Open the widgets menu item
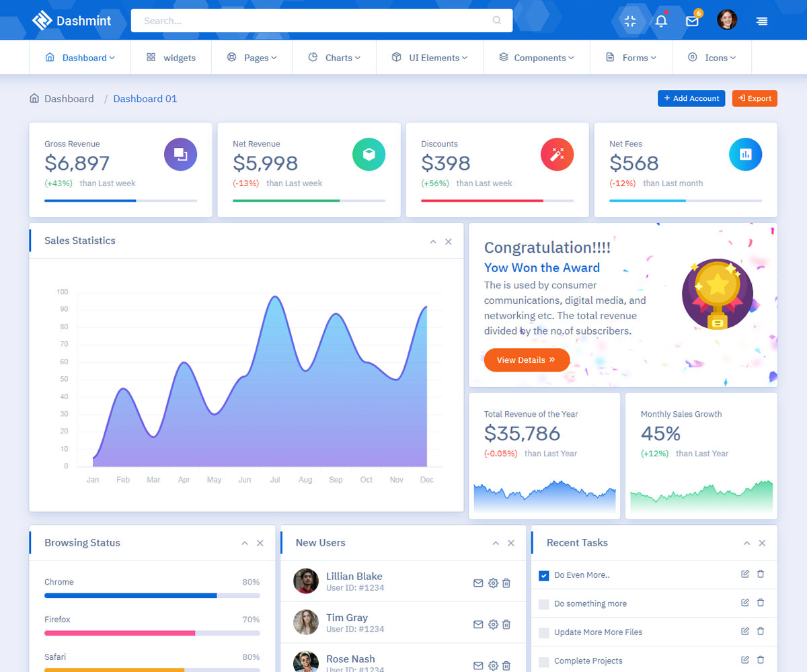This screenshot has width=807, height=672. pyautogui.click(x=171, y=58)
